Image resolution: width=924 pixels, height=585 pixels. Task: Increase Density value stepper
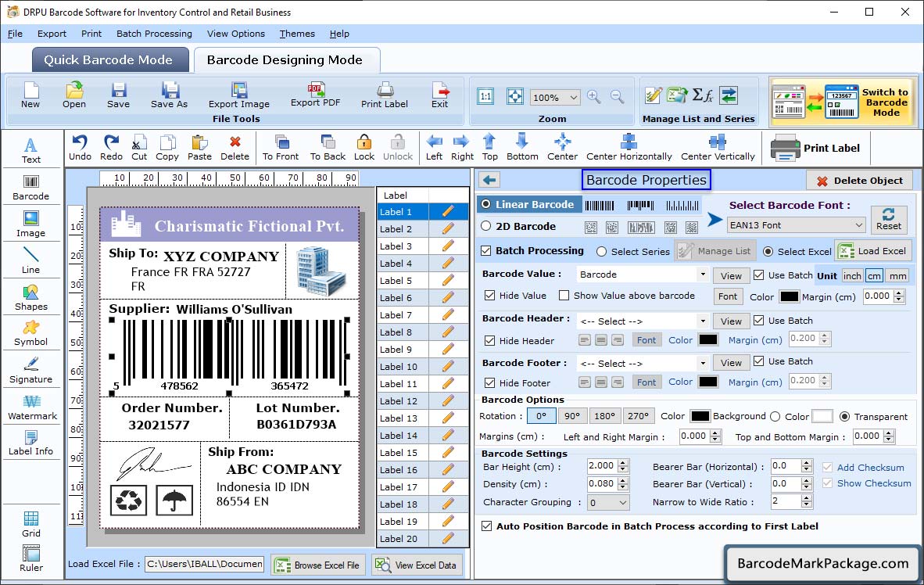tap(624, 480)
